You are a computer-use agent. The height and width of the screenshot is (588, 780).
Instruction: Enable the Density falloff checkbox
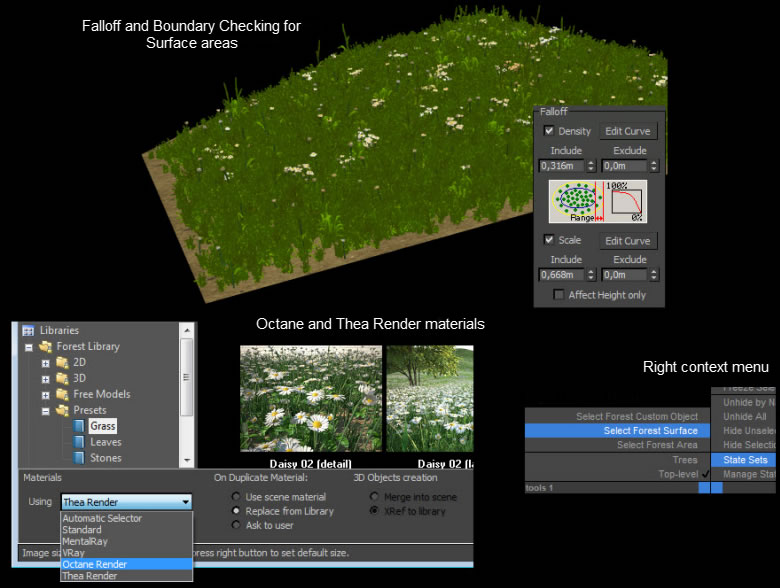coord(549,131)
